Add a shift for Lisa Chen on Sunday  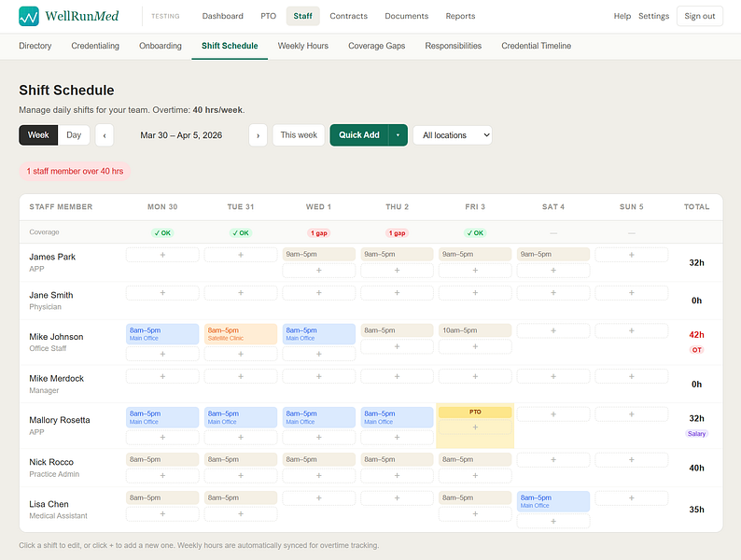click(632, 498)
